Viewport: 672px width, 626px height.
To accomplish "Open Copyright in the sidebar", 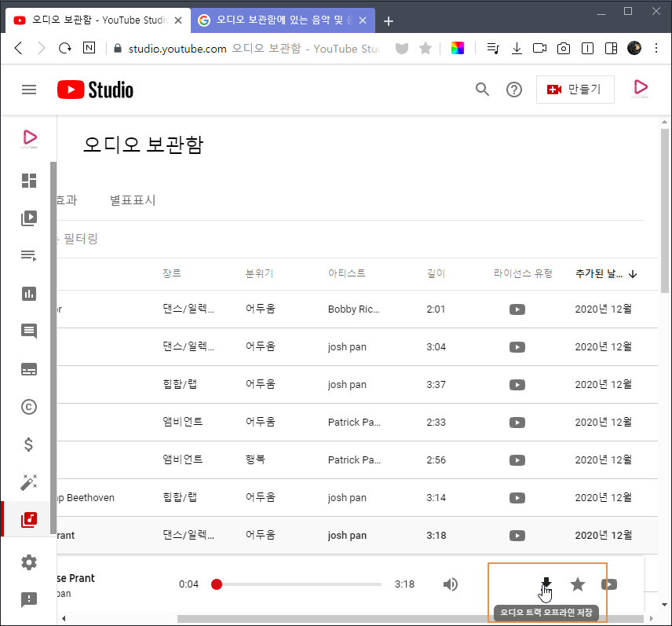I will pos(29,407).
